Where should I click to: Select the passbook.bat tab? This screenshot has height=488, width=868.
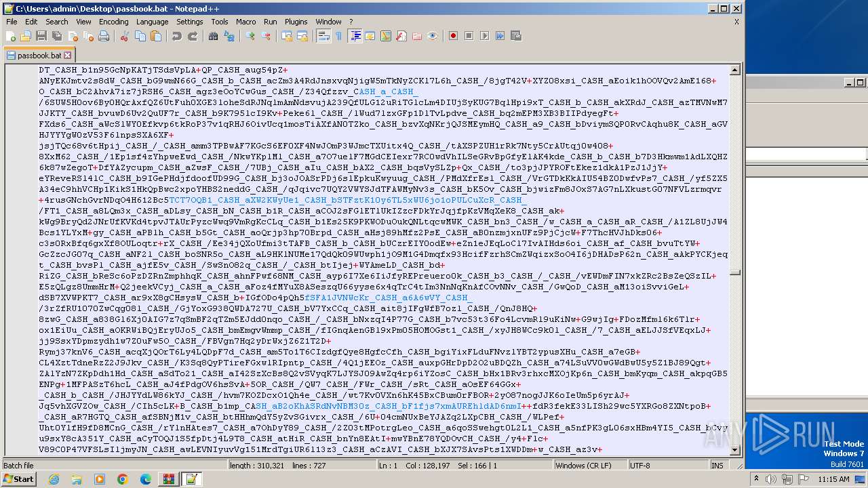pyautogui.click(x=39, y=56)
